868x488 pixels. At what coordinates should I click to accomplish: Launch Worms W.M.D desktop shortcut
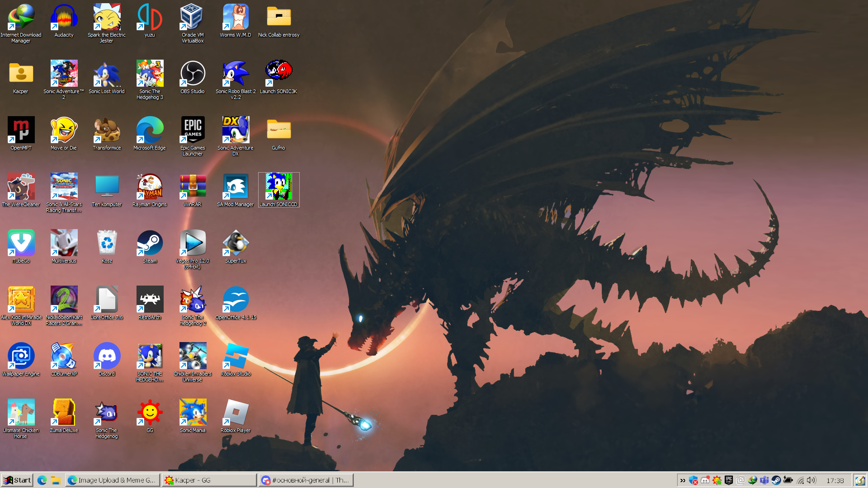click(x=236, y=21)
